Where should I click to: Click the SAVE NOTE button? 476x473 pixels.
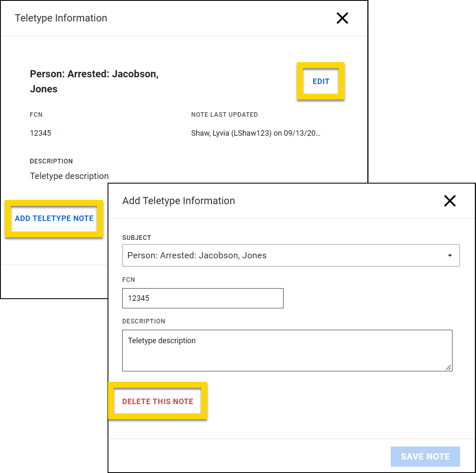[x=425, y=456]
